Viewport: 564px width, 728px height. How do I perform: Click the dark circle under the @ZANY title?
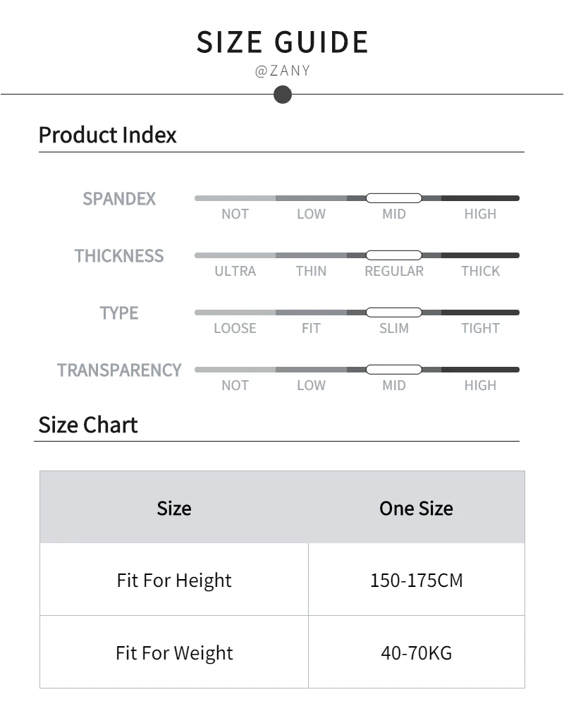(282, 95)
